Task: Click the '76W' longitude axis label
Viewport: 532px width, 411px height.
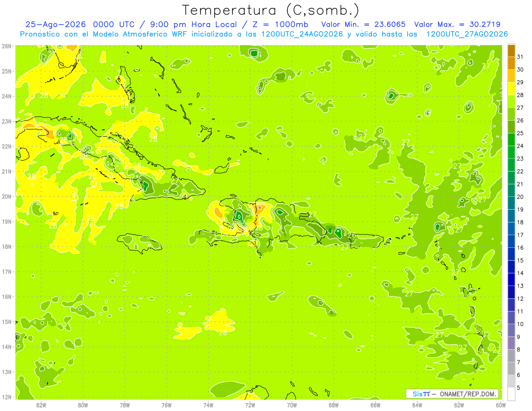Action: pos(167,405)
